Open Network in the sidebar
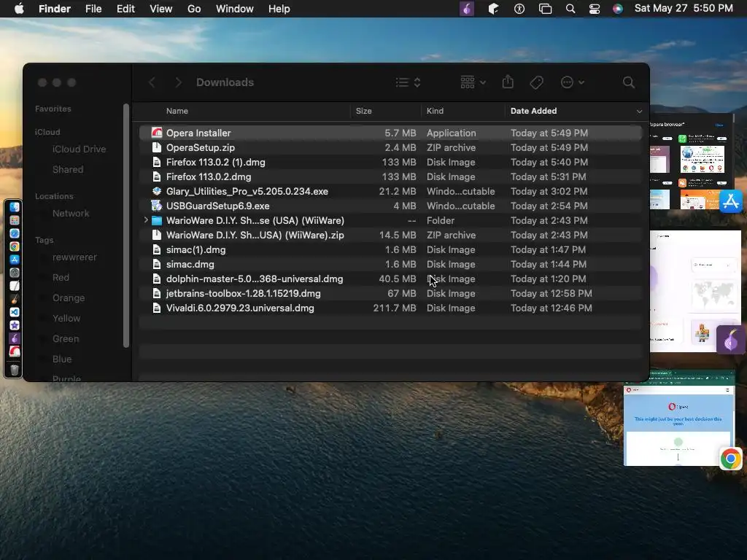The width and height of the screenshot is (747, 560). pyautogui.click(x=71, y=214)
